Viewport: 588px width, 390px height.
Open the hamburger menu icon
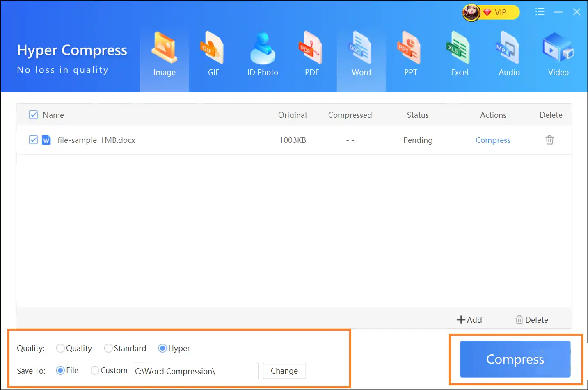click(540, 12)
